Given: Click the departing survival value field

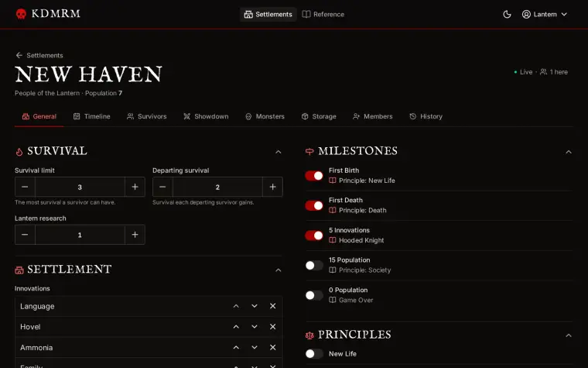Looking at the screenshot, I should click(217, 187).
